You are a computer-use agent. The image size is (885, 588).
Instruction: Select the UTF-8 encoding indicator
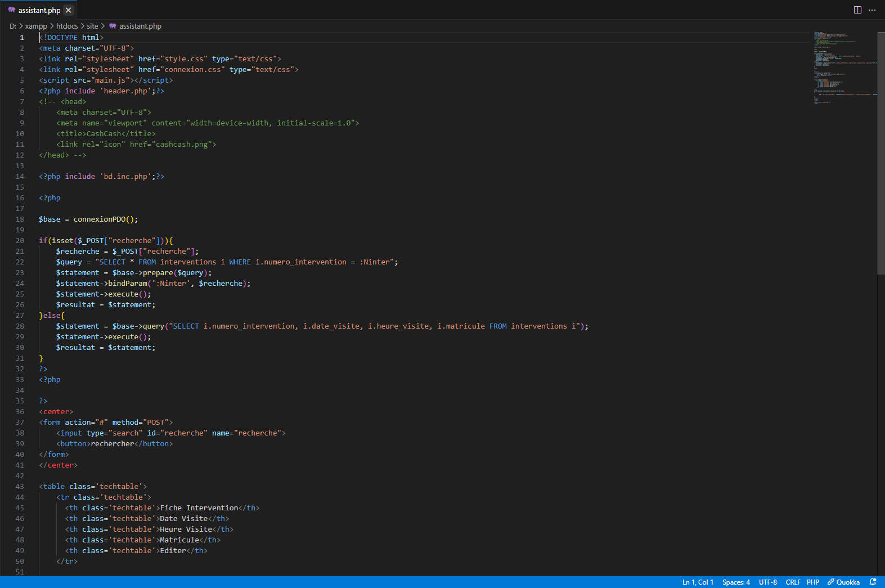tap(767, 582)
